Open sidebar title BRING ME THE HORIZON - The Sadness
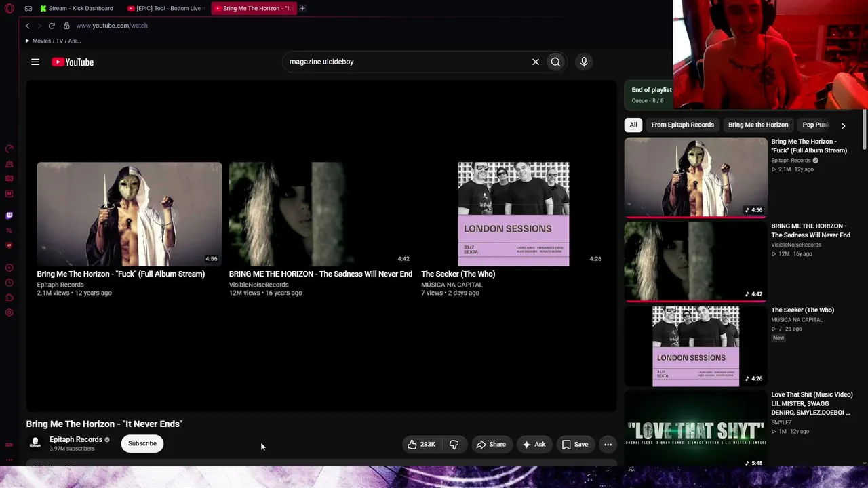868x488 pixels. point(811,230)
